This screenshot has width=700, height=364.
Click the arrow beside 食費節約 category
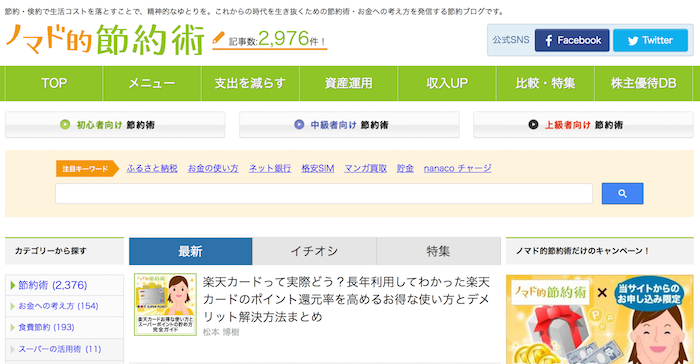(x=12, y=328)
